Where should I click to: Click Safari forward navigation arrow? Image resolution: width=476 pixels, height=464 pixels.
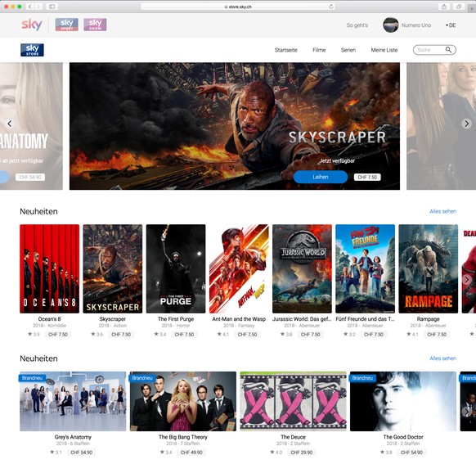point(38,7)
